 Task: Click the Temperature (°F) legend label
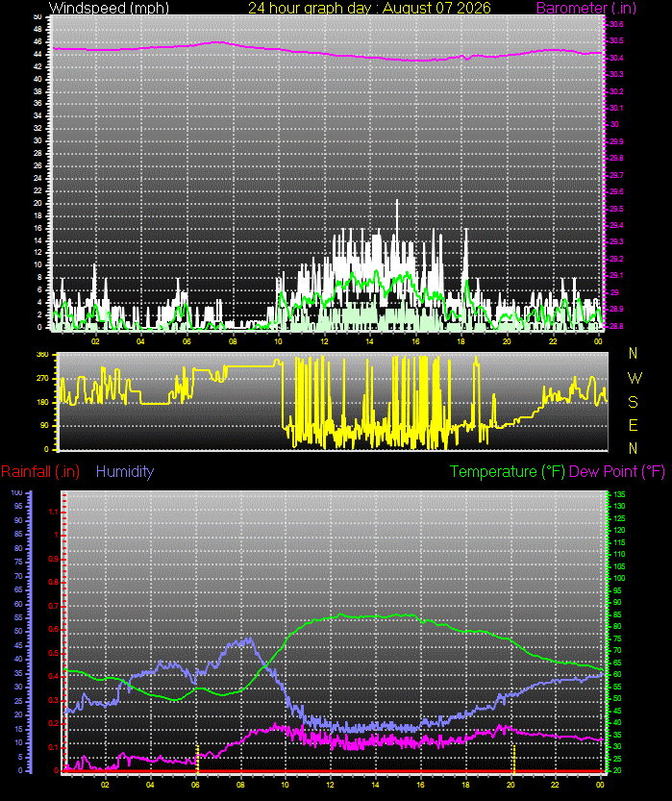pyautogui.click(x=507, y=471)
